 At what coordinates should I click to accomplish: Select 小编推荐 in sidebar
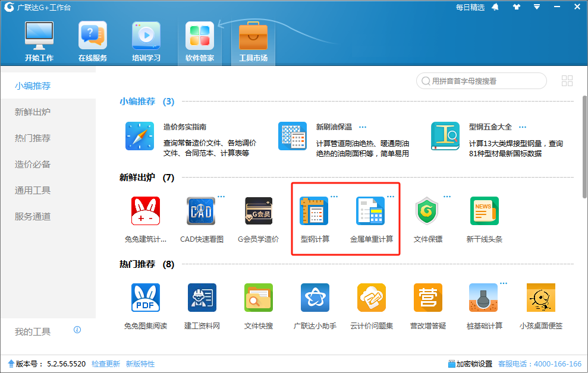click(x=48, y=86)
